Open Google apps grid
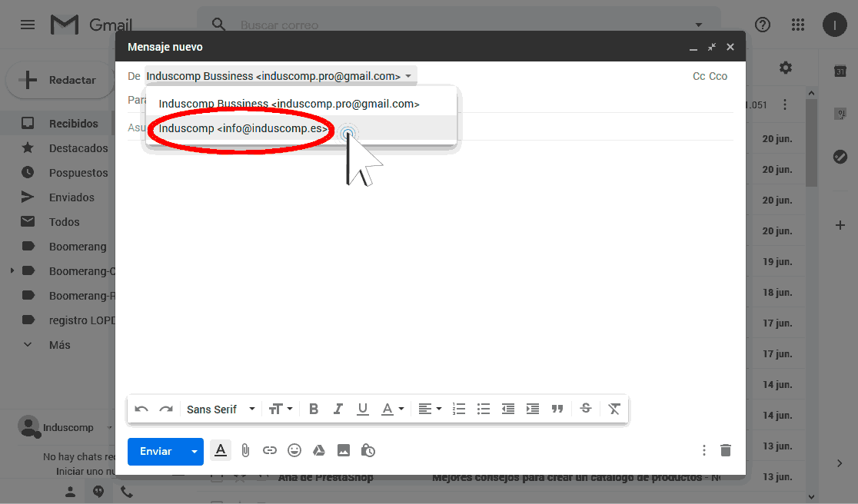858x504 pixels. click(x=798, y=25)
